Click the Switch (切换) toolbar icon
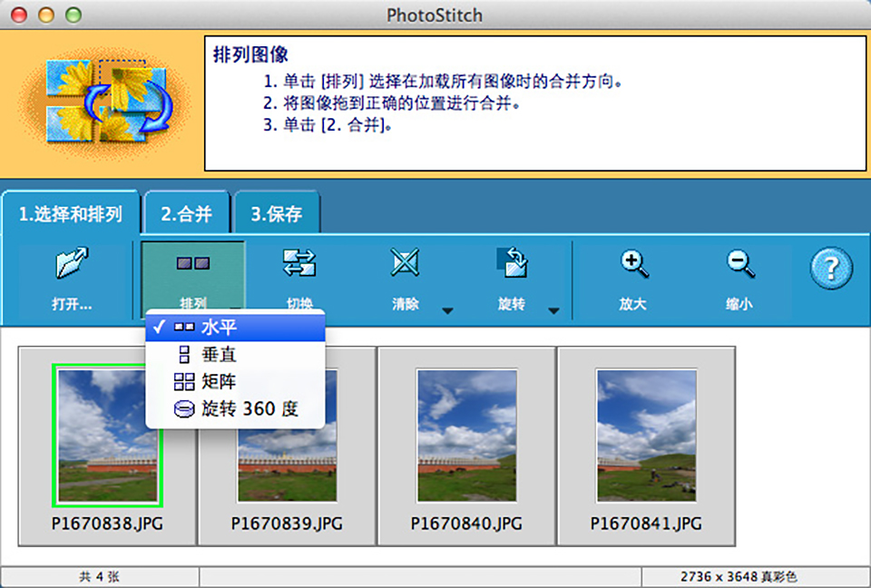 pyautogui.click(x=298, y=264)
